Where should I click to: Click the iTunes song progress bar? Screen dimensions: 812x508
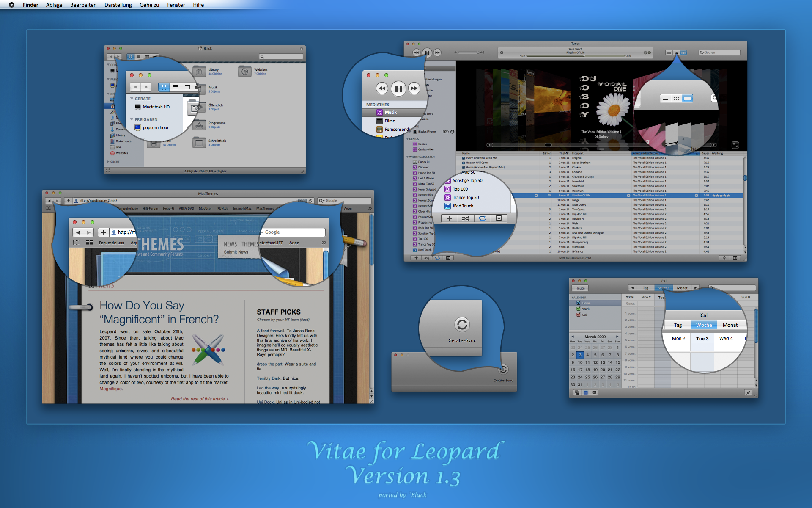pos(575,55)
